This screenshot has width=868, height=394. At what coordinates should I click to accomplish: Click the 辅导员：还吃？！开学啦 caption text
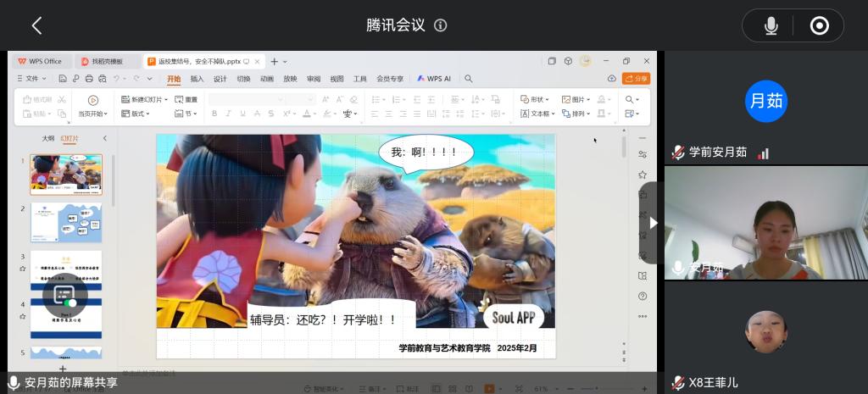pos(323,319)
